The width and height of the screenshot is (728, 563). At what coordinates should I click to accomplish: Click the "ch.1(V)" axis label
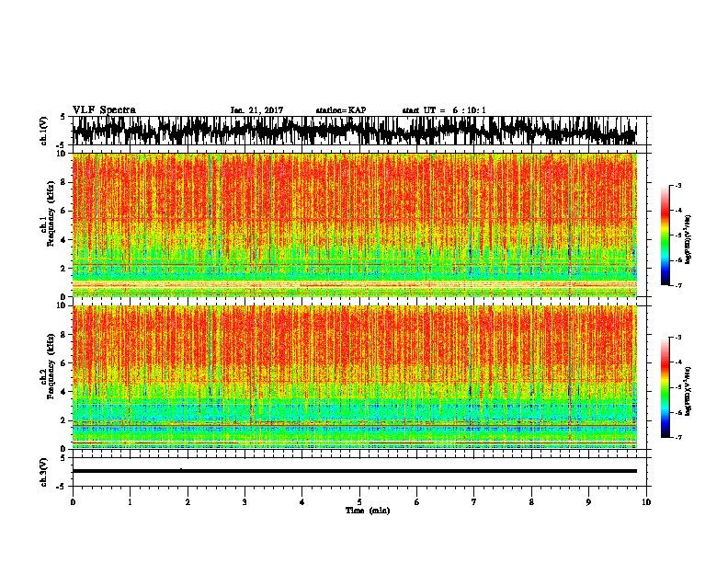point(43,131)
